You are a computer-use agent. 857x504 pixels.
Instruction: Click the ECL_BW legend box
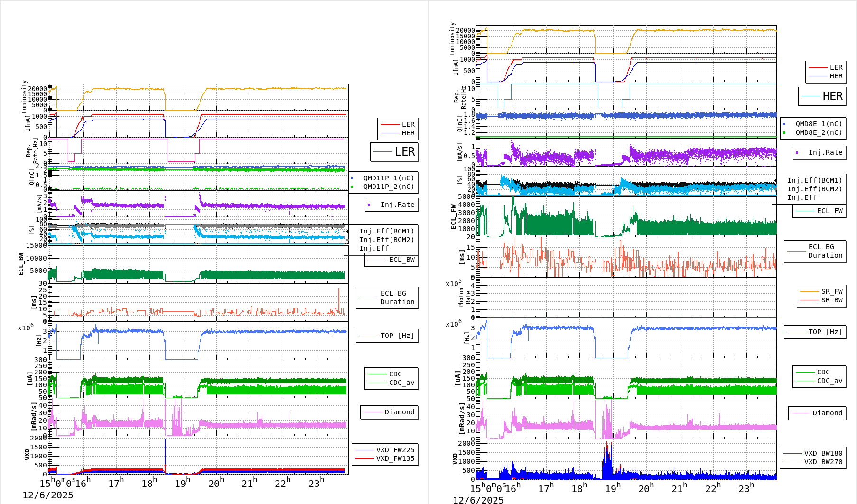coord(391,260)
